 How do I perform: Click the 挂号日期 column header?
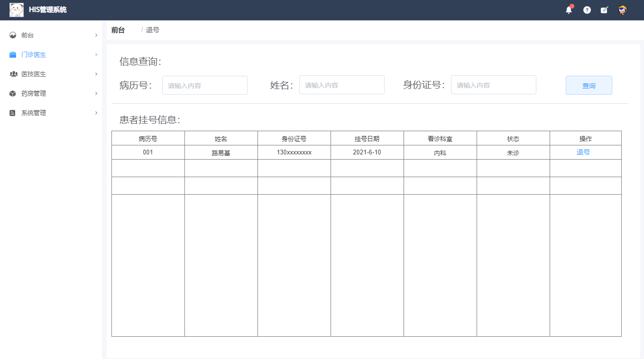coord(367,138)
